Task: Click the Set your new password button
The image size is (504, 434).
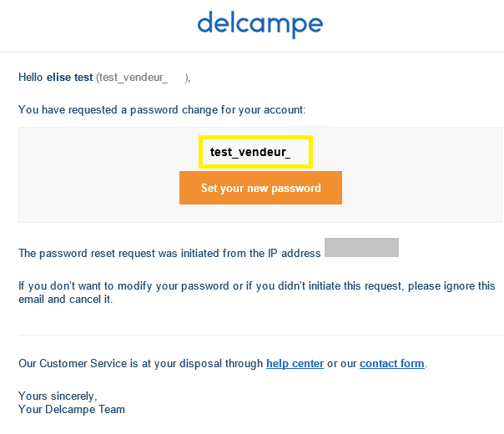Action: click(x=260, y=188)
